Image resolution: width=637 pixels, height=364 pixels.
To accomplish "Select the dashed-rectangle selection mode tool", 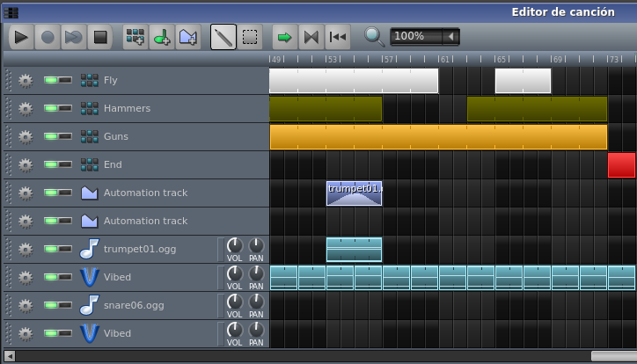I will [251, 37].
